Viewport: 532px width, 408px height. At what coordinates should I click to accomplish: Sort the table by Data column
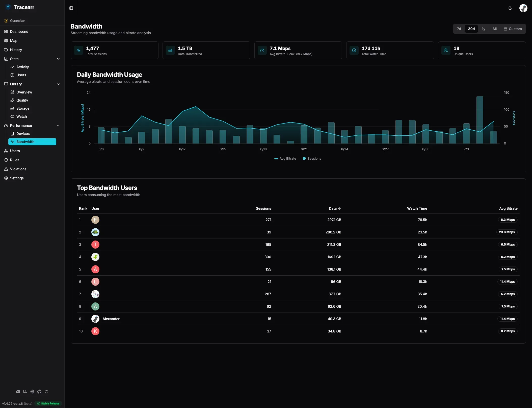pyautogui.click(x=335, y=208)
